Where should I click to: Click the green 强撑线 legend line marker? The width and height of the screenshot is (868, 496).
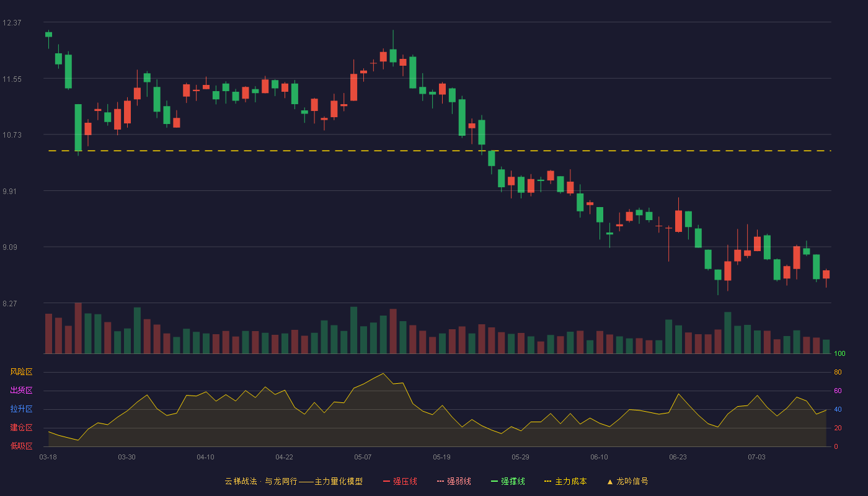click(494, 481)
